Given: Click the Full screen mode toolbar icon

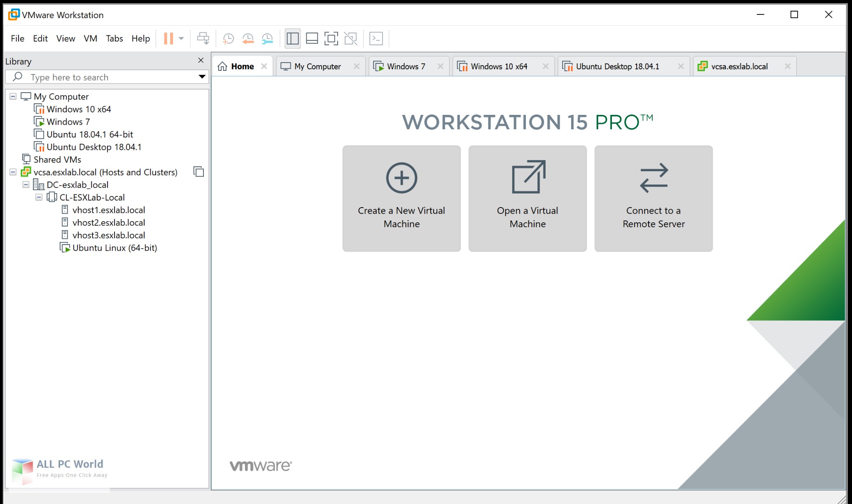Looking at the screenshot, I should pyautogui.click(x=332, y=38).
